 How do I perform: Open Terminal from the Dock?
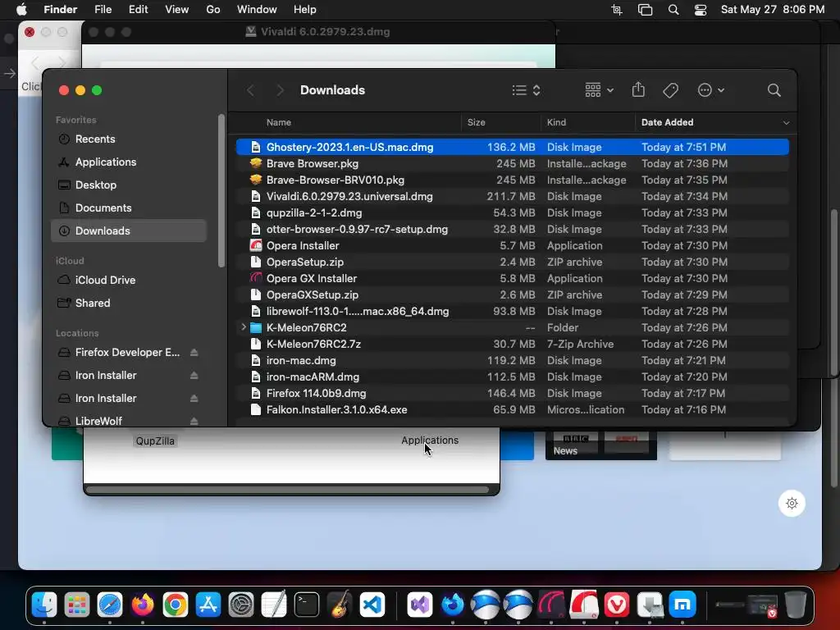click(307, 605)
